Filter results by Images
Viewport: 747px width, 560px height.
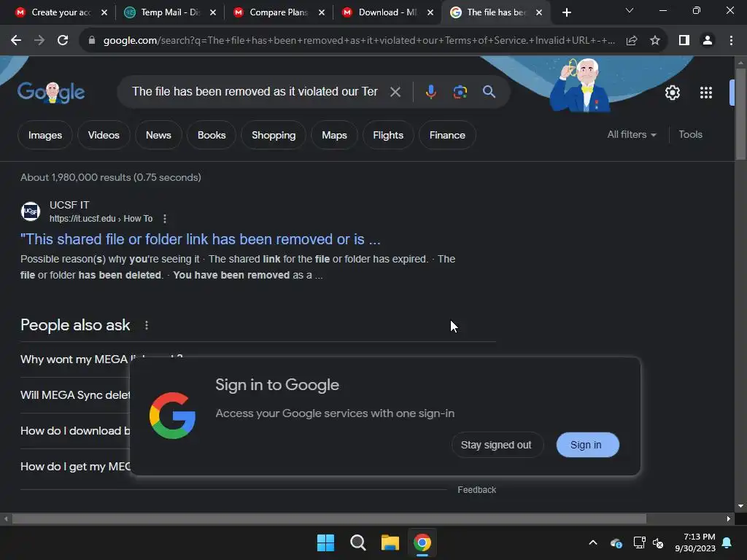pyautogui.click(x=45, y=135)
